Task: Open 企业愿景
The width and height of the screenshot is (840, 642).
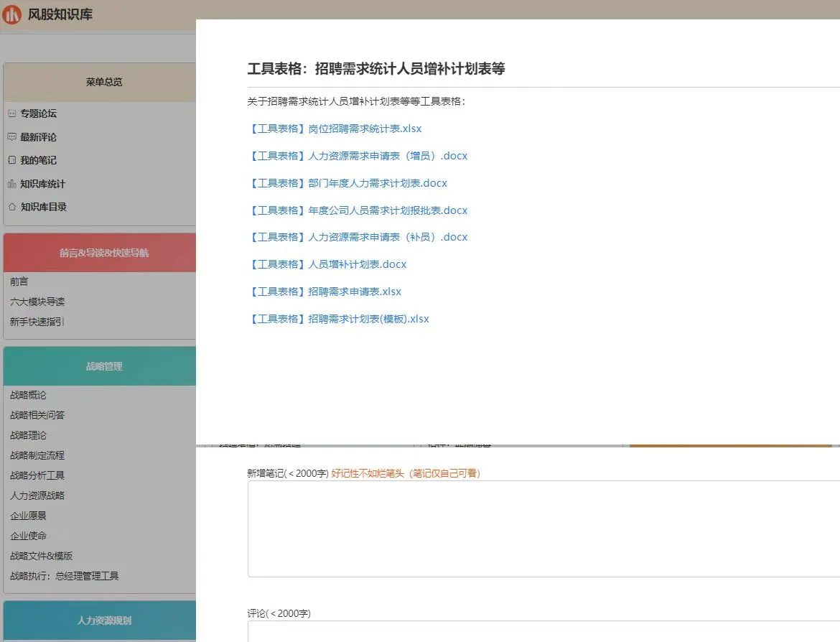Action: 29,516
